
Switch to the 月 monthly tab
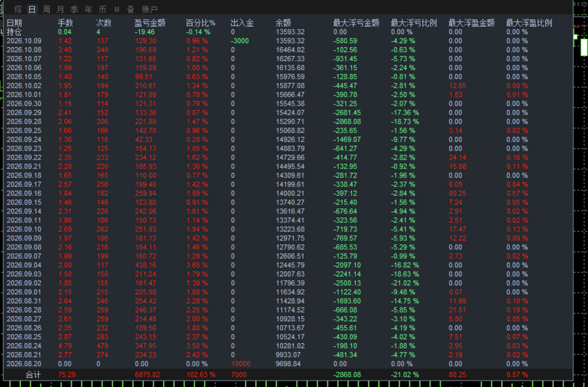point(60,9)
